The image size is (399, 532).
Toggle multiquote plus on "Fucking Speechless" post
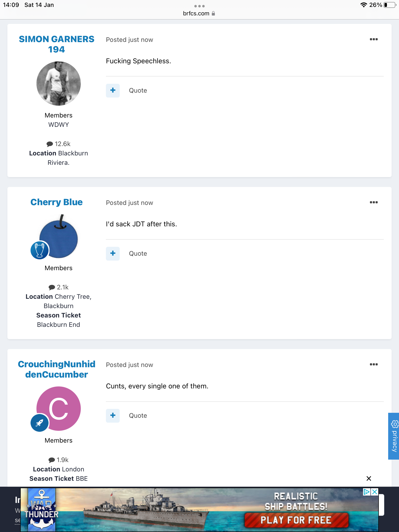point(113,90)
